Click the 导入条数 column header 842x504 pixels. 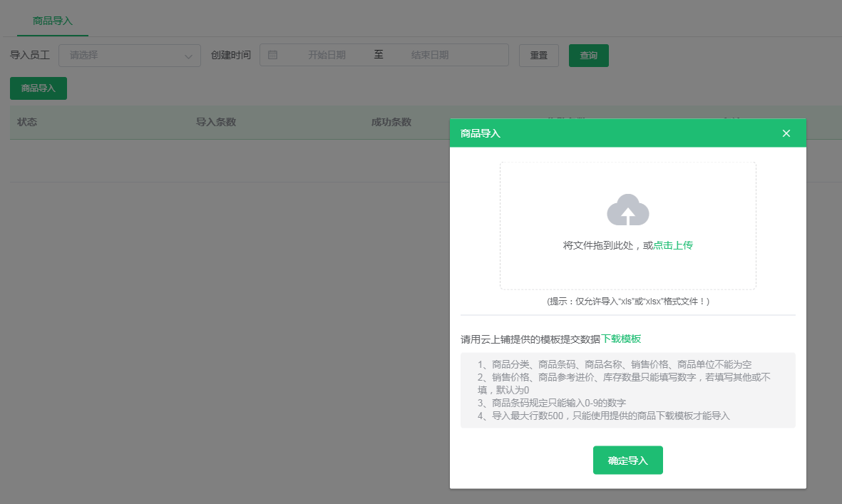(x=214, y=122)
